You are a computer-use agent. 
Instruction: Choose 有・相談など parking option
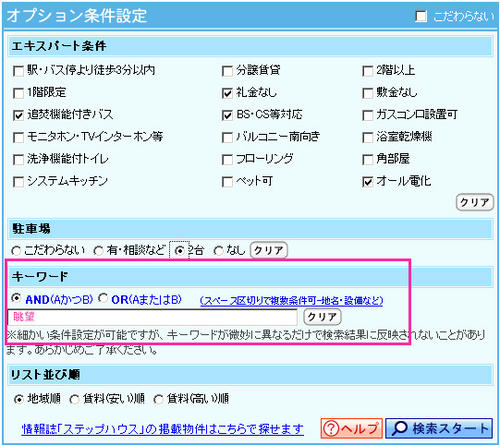click(98, 251)
